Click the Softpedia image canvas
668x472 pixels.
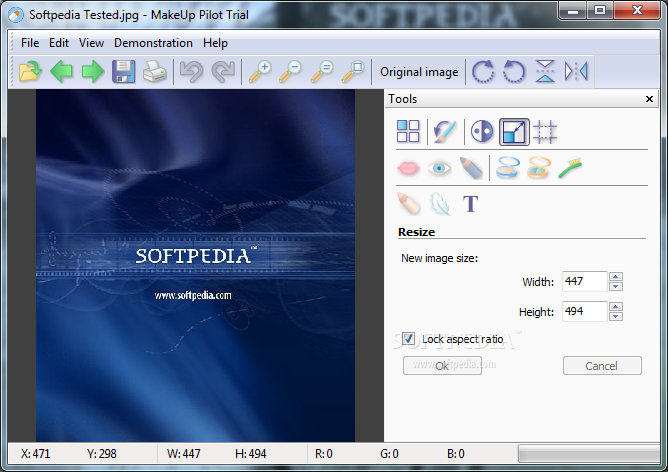[x=195, y=265]
